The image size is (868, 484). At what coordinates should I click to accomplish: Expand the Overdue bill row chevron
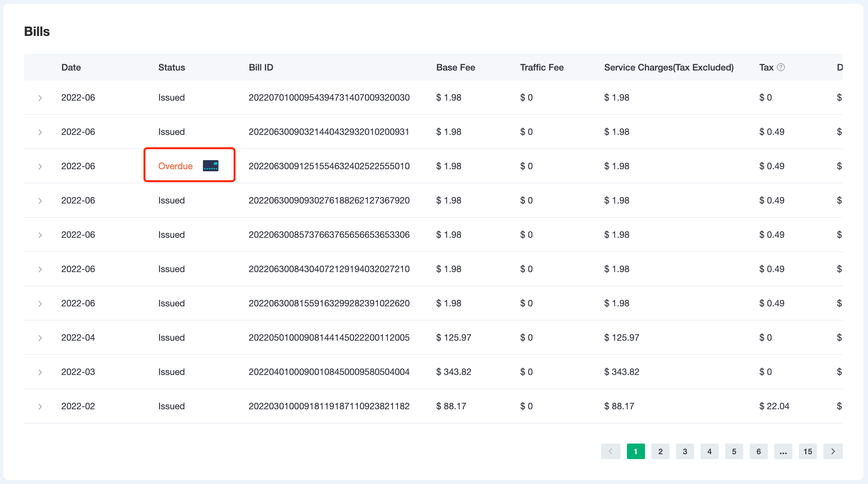[40, 166]
